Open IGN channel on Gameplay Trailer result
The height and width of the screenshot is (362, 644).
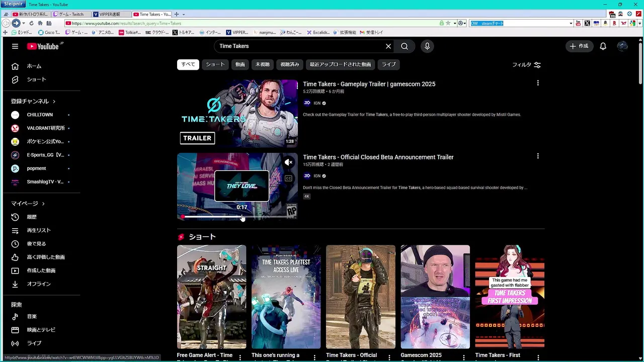point(317,103)
